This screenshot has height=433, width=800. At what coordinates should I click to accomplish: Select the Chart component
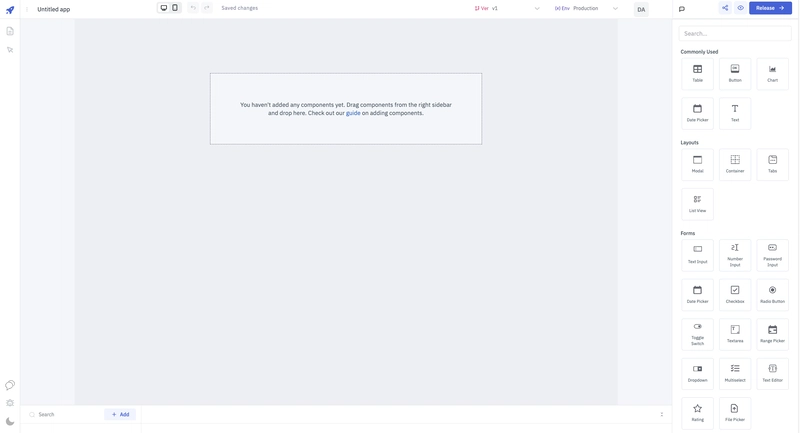(772, 73)
